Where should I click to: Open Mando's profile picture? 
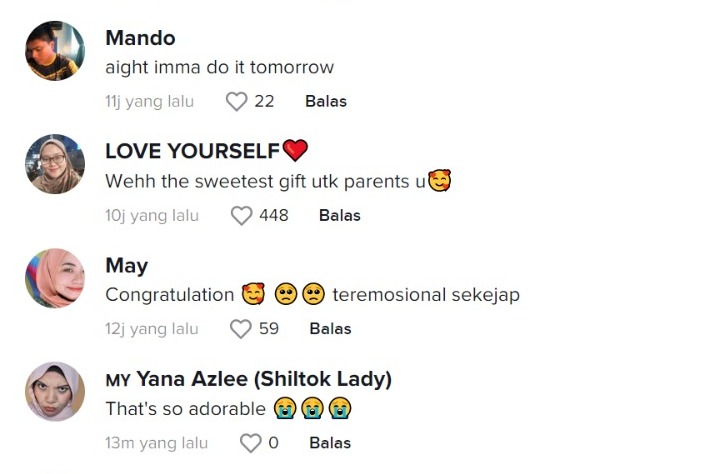pyautogui.click(x=54, y=51)
